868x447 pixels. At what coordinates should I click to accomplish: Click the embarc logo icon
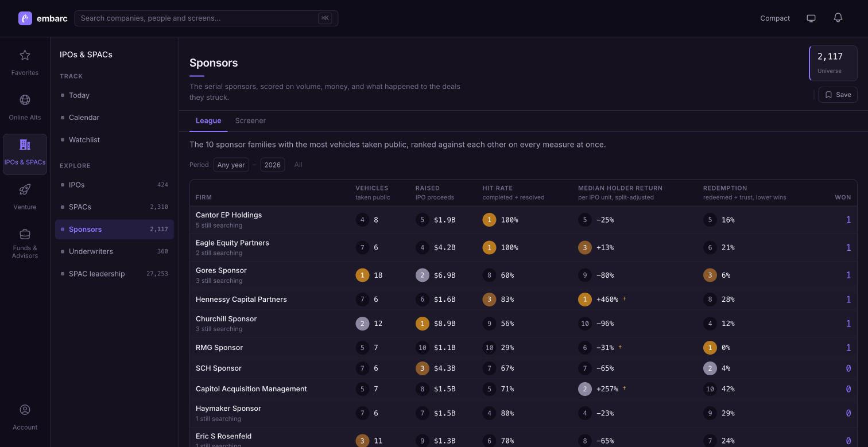(x=25, y=18)
